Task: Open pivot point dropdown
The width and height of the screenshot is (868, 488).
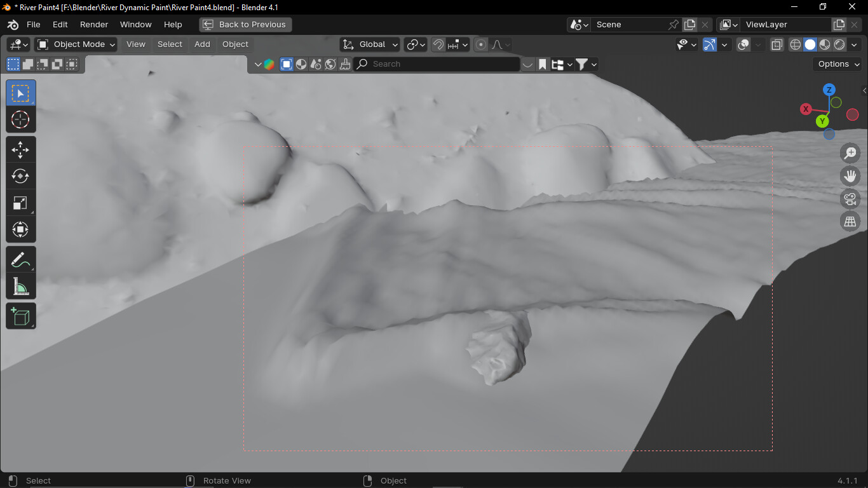Action: click(x=416, y=44)
